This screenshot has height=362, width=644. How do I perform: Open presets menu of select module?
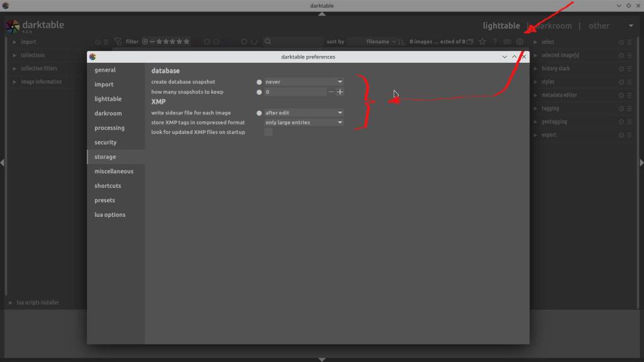click(x=629, y=42)
